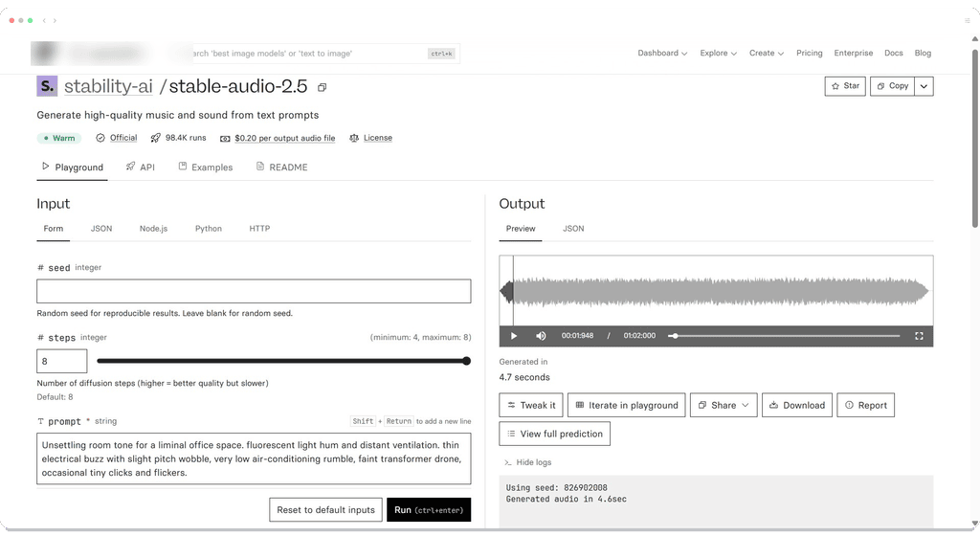Select the output Preview tab

pyautogui.click(x=521, y=229)
